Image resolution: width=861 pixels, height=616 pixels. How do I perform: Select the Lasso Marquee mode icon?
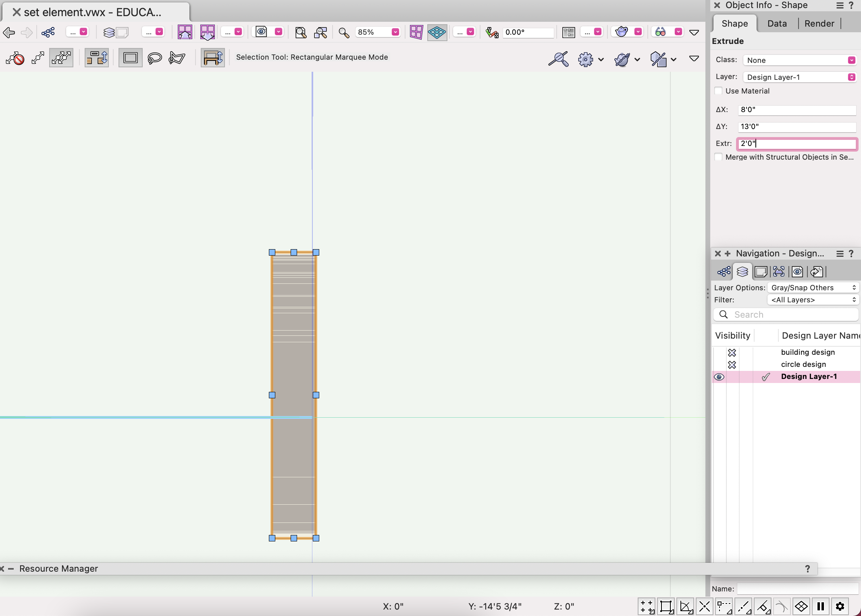(x=155, y=58)
